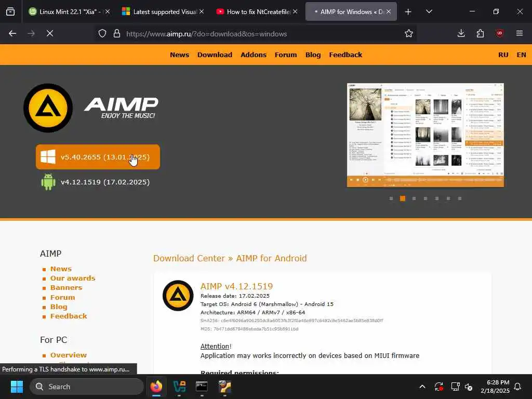Open Forum in the orange navigation bar
This screenshot has height=399, width=532.
286,55
